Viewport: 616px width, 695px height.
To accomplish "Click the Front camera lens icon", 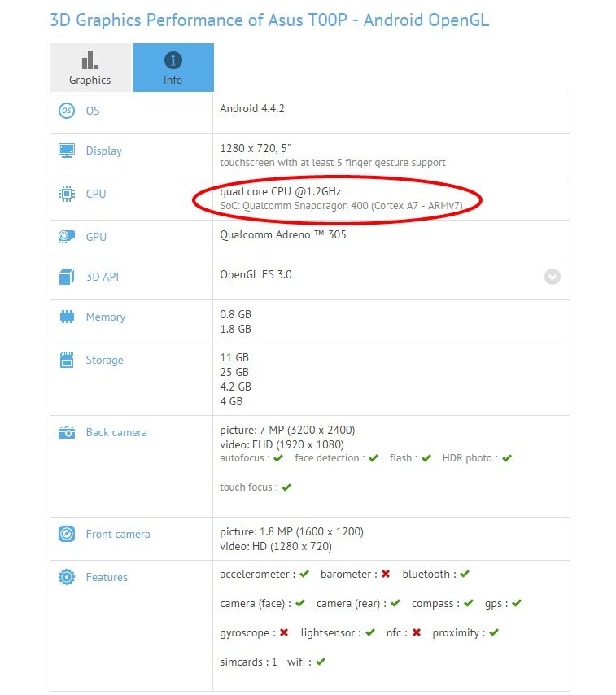I will 67,534.
